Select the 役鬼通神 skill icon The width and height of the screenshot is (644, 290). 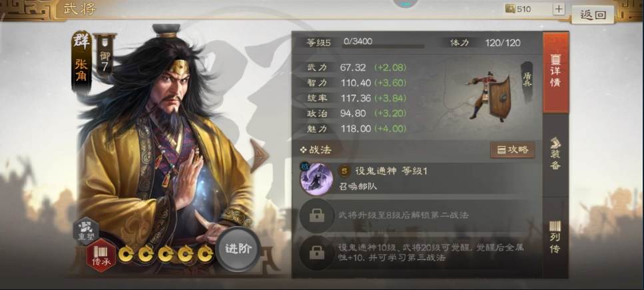[x=316, y=179]
